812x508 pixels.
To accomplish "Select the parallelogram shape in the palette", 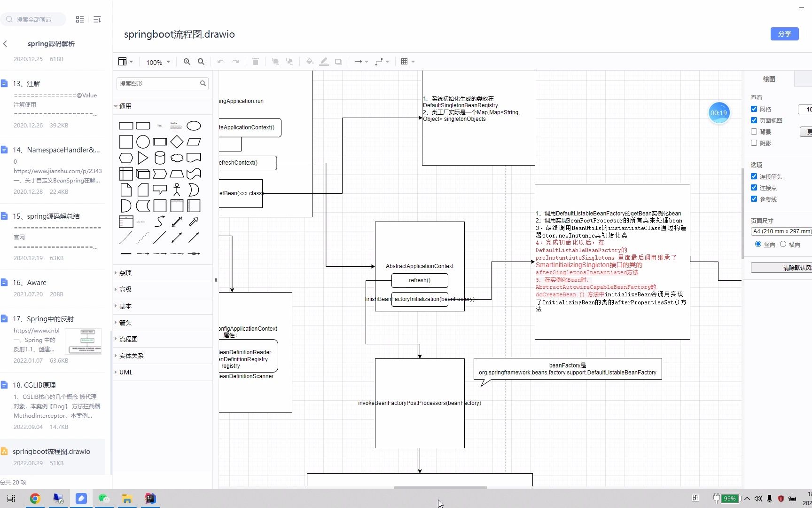I will click(194, 142).
